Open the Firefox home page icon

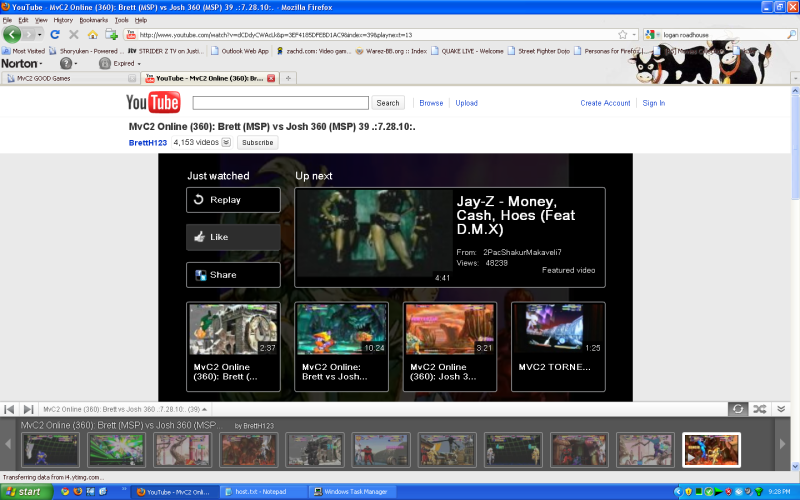[x=92, y=35]
